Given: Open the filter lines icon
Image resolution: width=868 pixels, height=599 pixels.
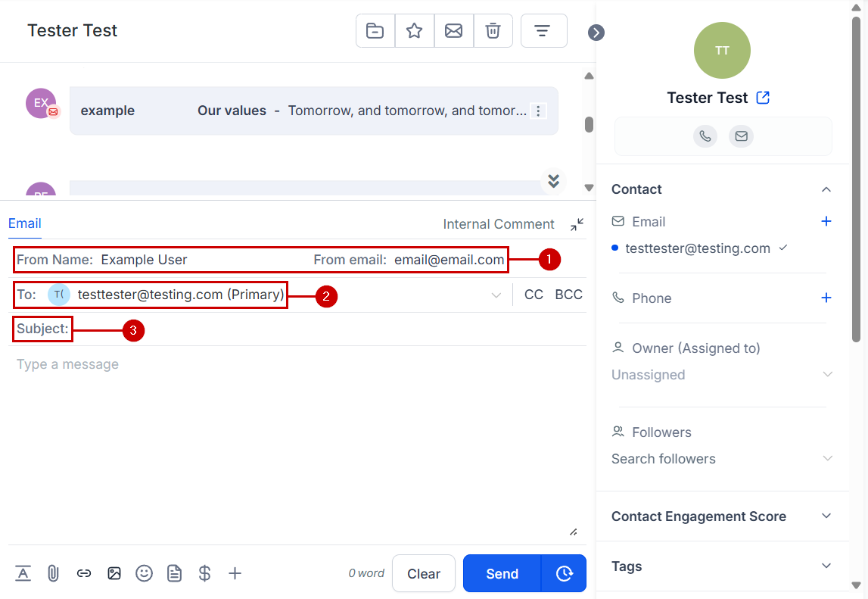Looking at the screenshot, I should 543,31.
